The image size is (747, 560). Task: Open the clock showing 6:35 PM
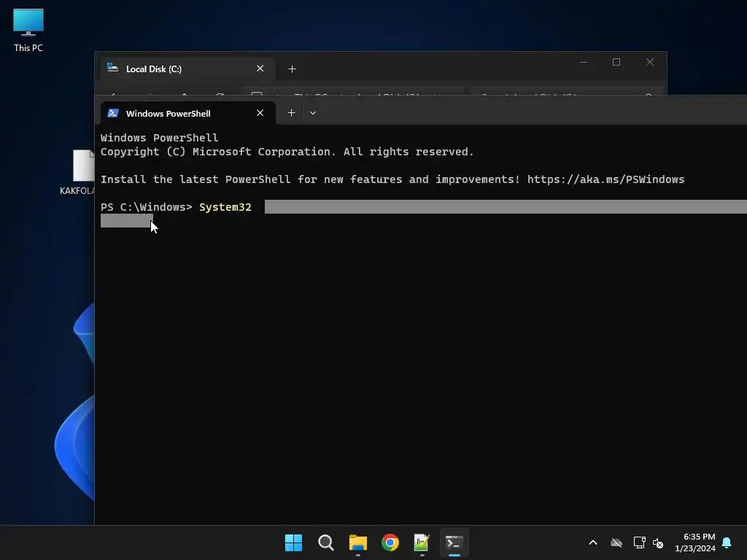tap(695, 542)
